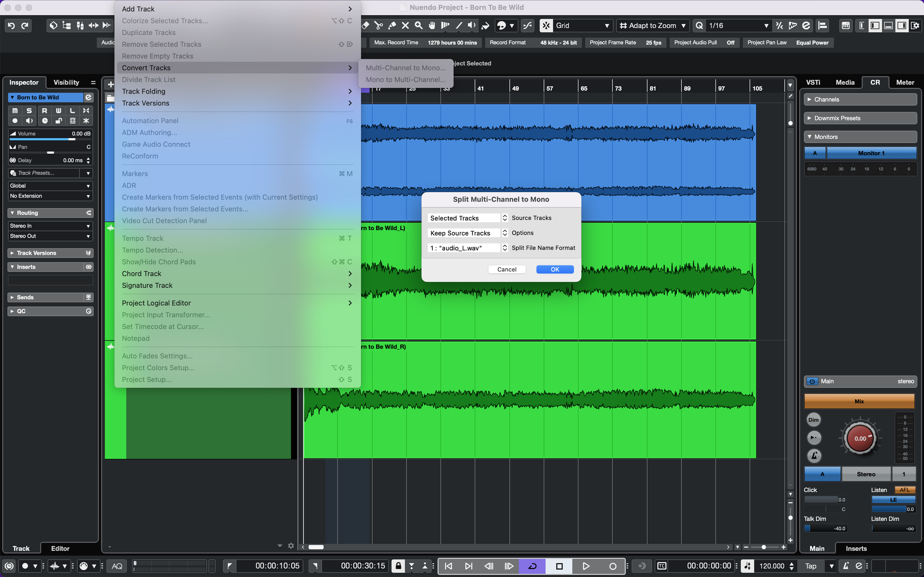Click the Undo arrow icon
This screenshot has width=924, height=577.
click(x=11, y=25)
